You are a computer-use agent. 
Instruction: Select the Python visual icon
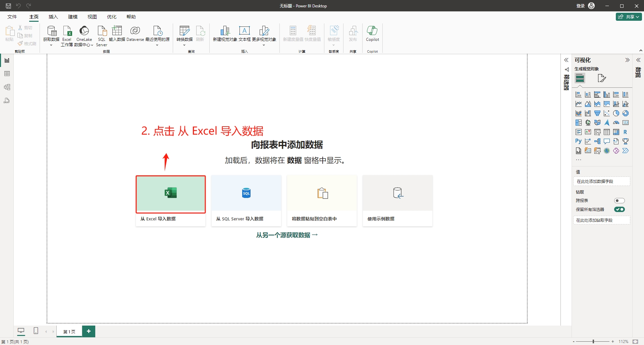(579, 141)
